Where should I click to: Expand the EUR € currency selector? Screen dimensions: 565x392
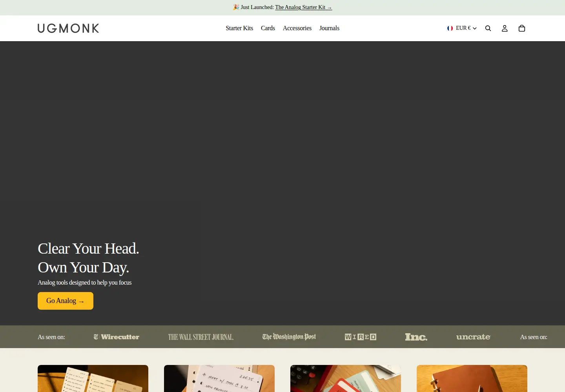point(462,28)
